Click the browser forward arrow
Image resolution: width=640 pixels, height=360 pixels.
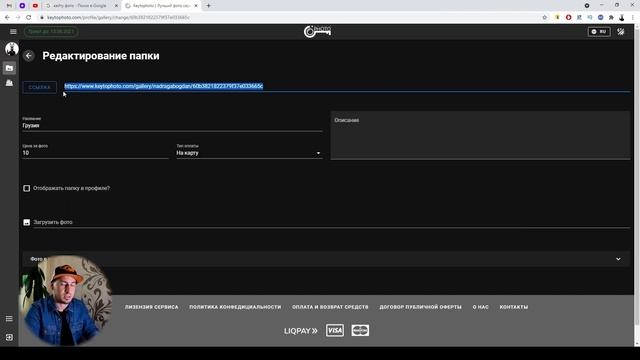coord(18,18)
